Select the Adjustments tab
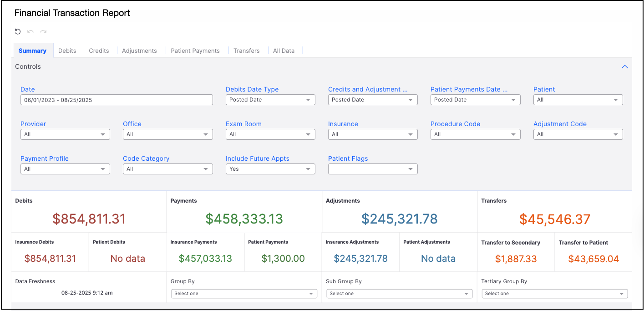 point(139,51)
